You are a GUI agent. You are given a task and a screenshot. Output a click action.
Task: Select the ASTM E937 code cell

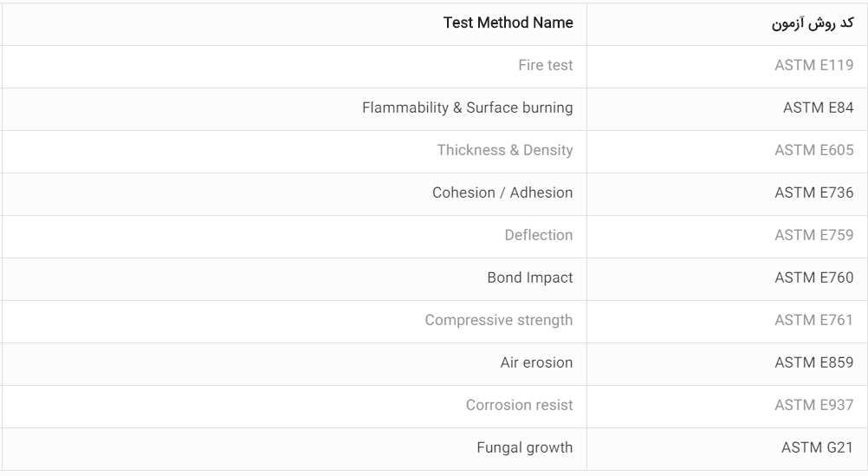pyautogui.click(x=813, y=406)
